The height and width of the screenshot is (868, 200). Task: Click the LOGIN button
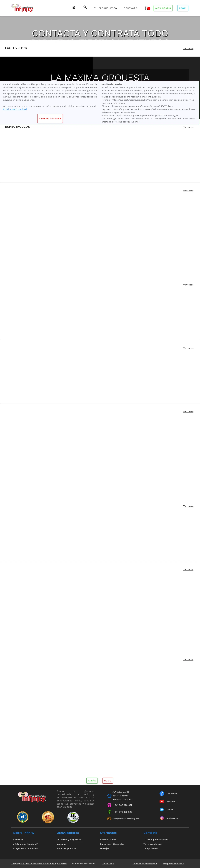(183, 8)
